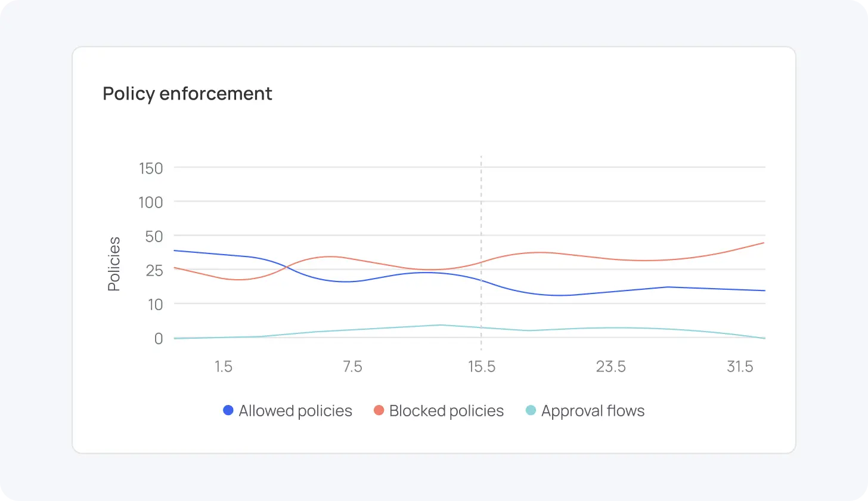Click the 15.5 x-axis label
The height and width of the screenshot is (501, 868).
[481, 367]
